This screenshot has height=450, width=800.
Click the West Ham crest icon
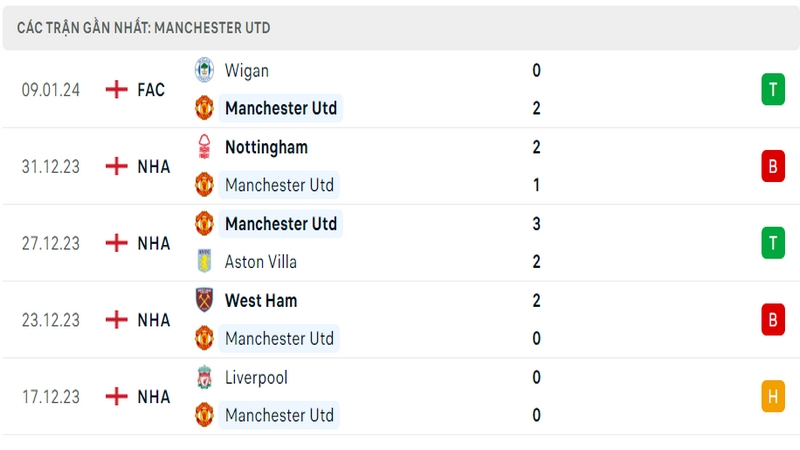[204, 300]
